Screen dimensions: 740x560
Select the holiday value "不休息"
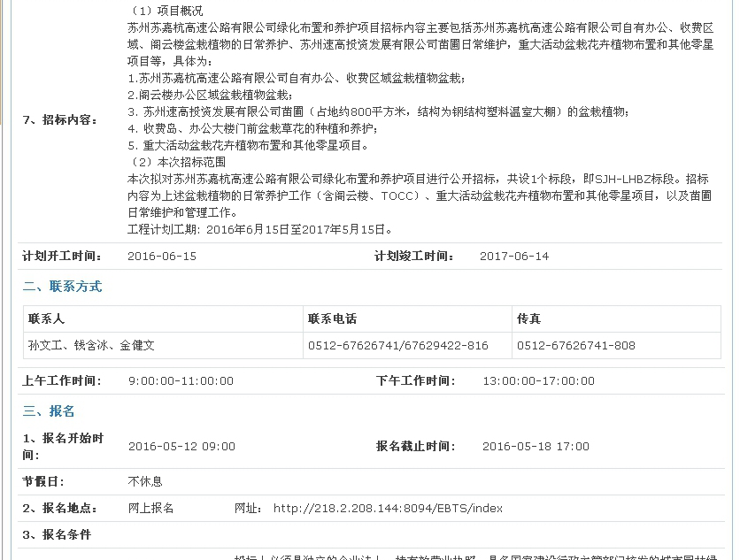[145, 481]
